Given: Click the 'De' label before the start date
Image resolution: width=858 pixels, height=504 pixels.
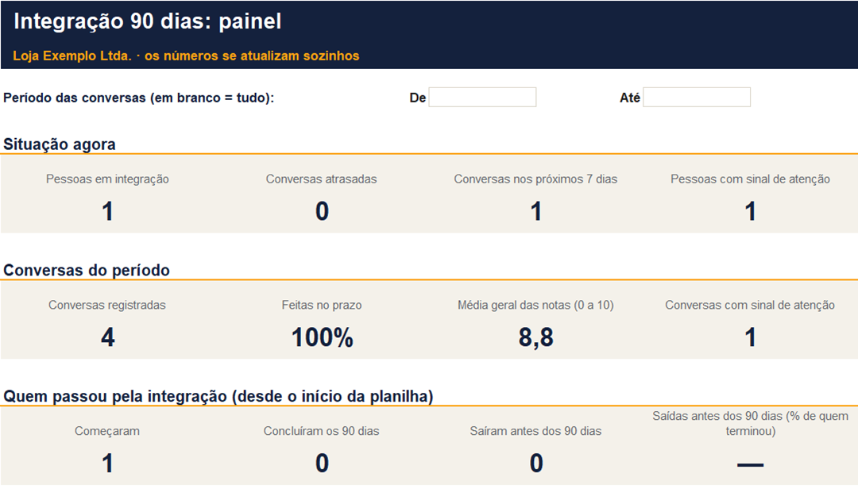Looking at the screenshot, I should coord(418,98).
